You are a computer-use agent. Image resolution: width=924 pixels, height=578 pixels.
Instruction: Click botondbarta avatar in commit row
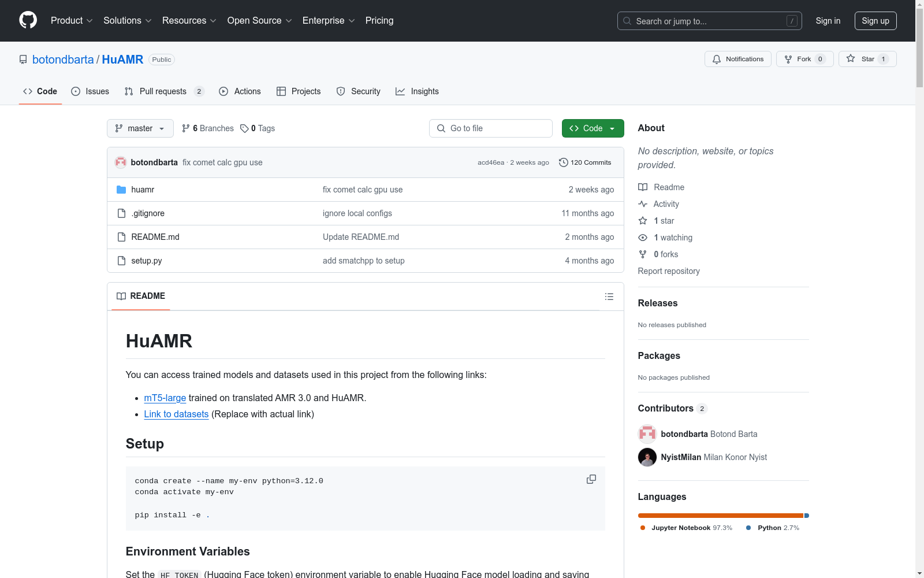coord(121,162)
